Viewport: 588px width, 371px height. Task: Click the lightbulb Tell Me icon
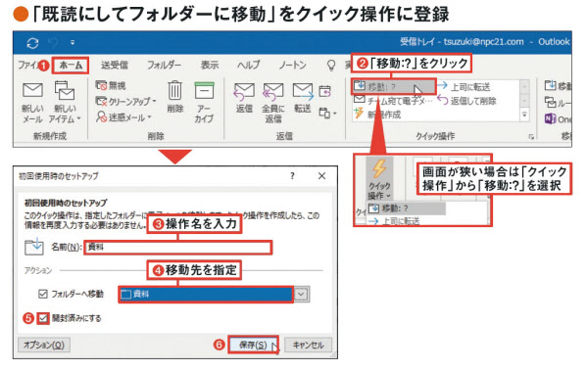click(331, 66)
